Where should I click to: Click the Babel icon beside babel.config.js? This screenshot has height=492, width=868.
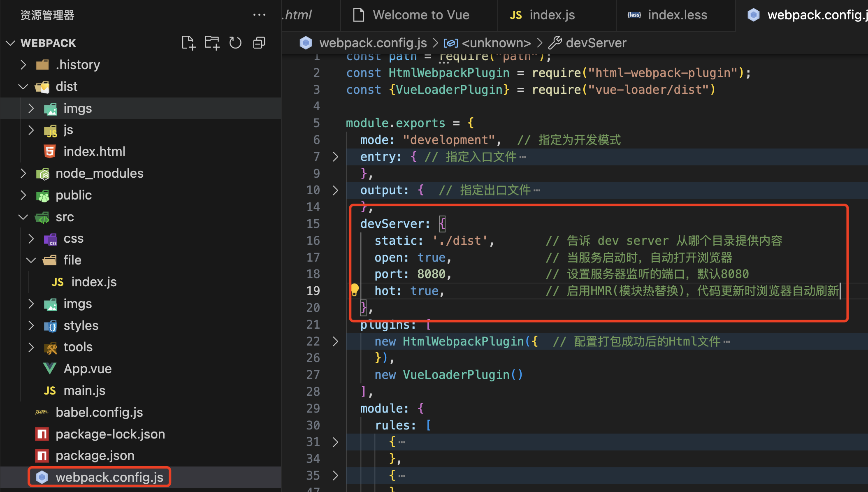(x=42, y=412)
